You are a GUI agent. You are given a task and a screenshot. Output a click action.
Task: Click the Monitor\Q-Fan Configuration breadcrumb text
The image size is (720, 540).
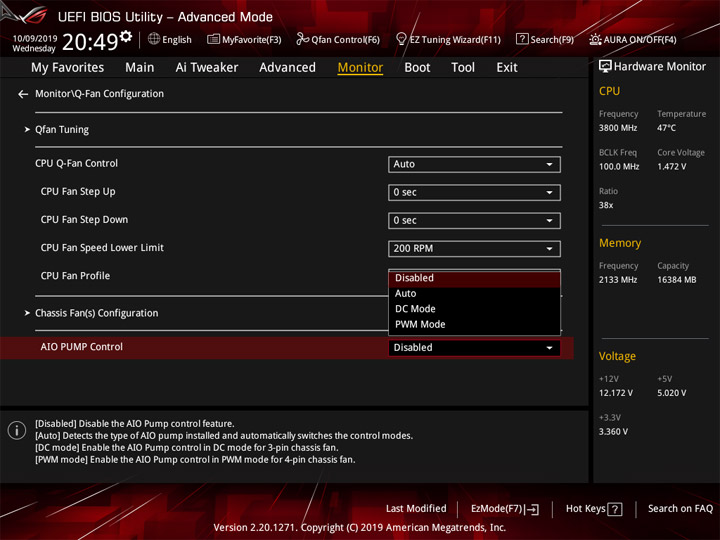coord(99,94)
